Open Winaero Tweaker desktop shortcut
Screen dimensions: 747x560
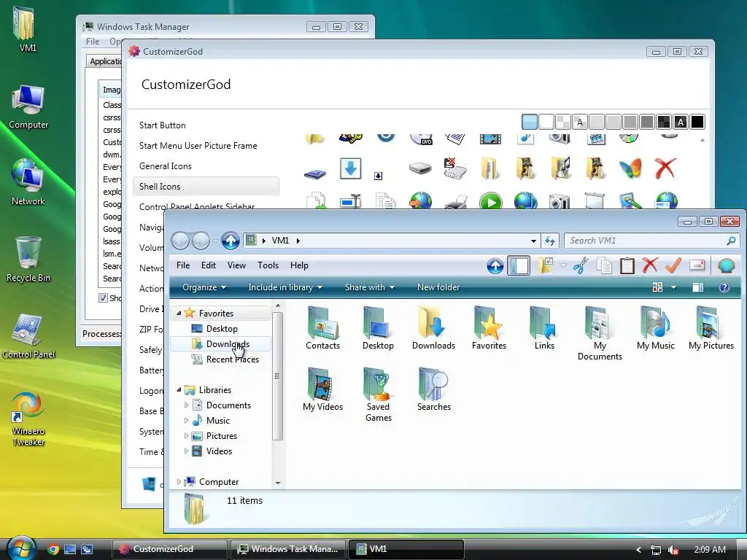point(28,419)
